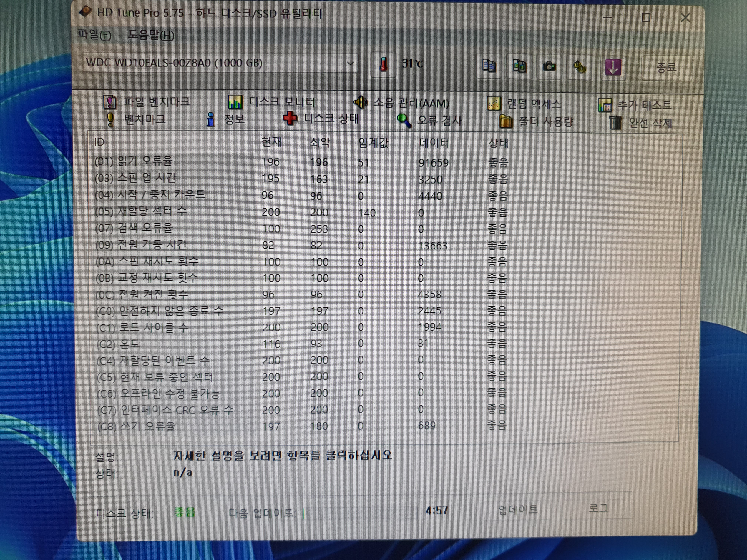Viewport: 747px width, 560px height.
Task: Sort by the ID column header
Action: coord(173,142)
